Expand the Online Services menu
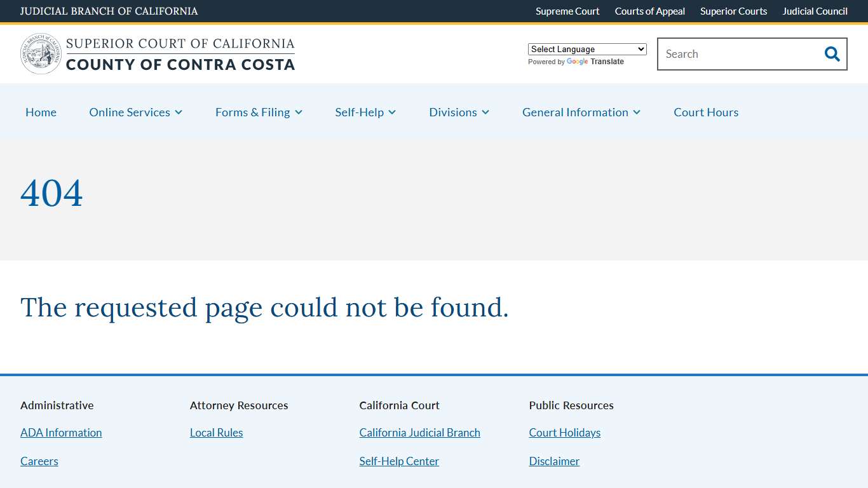 (135, 112)
